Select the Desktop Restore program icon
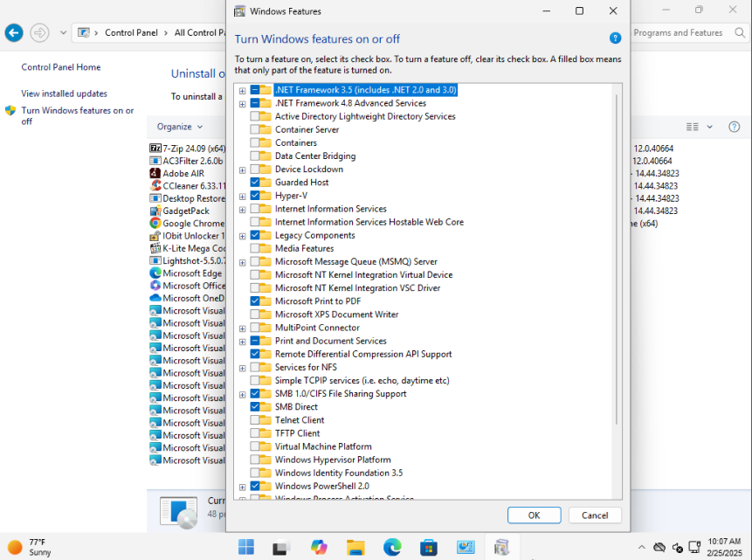The width and height of the screenshot is (752, 560). click(x=155, y=198)
